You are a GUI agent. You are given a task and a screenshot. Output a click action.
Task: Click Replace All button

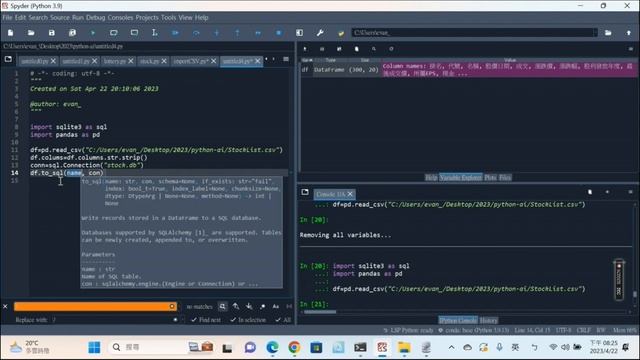point(283,320)
